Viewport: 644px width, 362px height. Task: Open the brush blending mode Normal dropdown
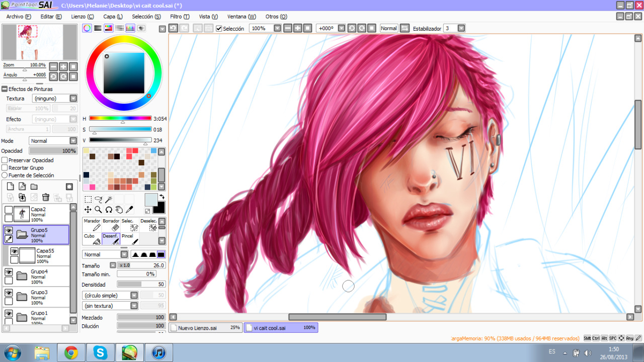click(105, 254)
